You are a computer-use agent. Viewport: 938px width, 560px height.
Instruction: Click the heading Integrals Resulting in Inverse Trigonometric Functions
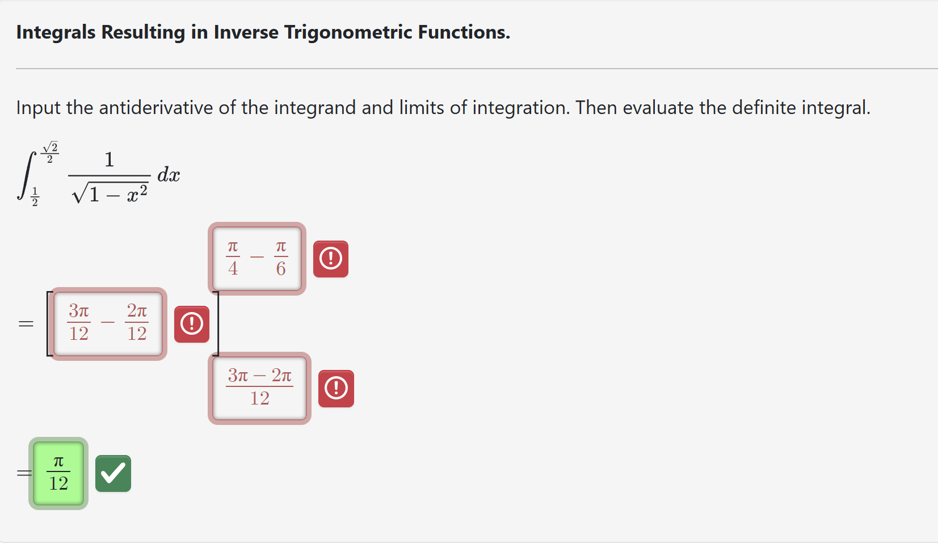tap(263, 32)
